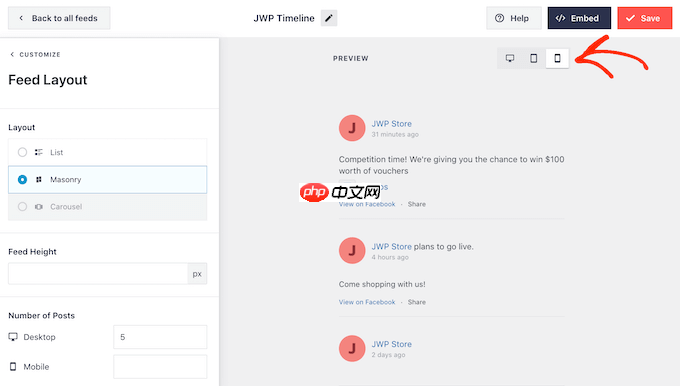Click the Desktop number of posts field
Image resolution: width=680 pixels, height=386 pixels.
point(160,337)
